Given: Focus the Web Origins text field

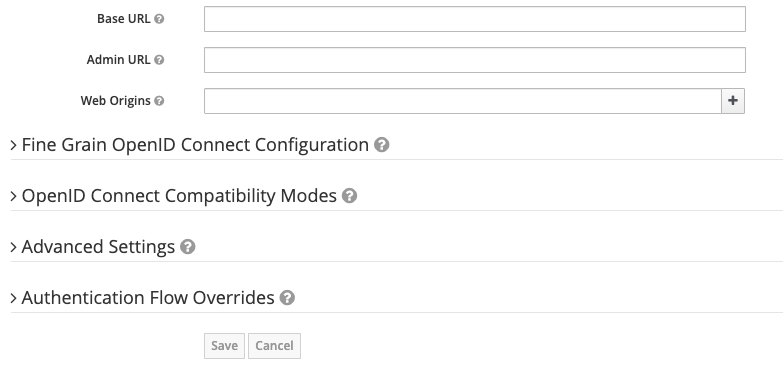Looking at the screenshot, I should (x=463, y=101).
